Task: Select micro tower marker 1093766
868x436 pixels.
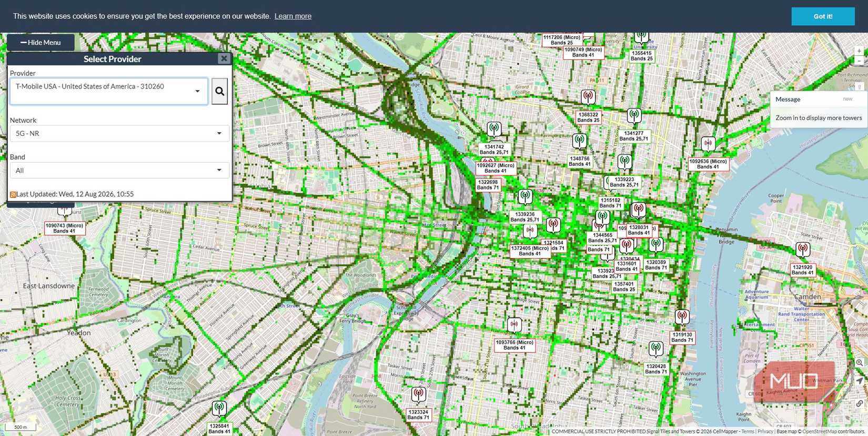Action: (514, 325)
